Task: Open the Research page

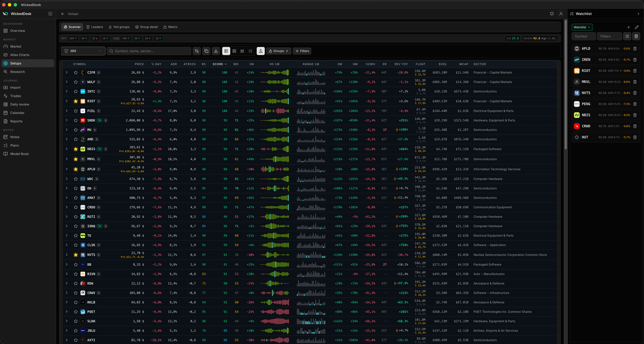Action: click(x=28, y=72)
